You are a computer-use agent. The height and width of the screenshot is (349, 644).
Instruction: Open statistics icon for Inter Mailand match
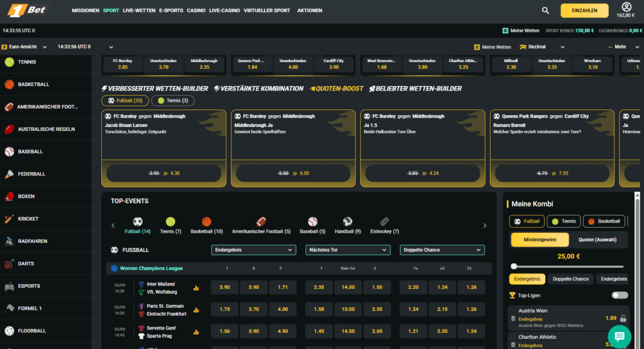point(196,288)
